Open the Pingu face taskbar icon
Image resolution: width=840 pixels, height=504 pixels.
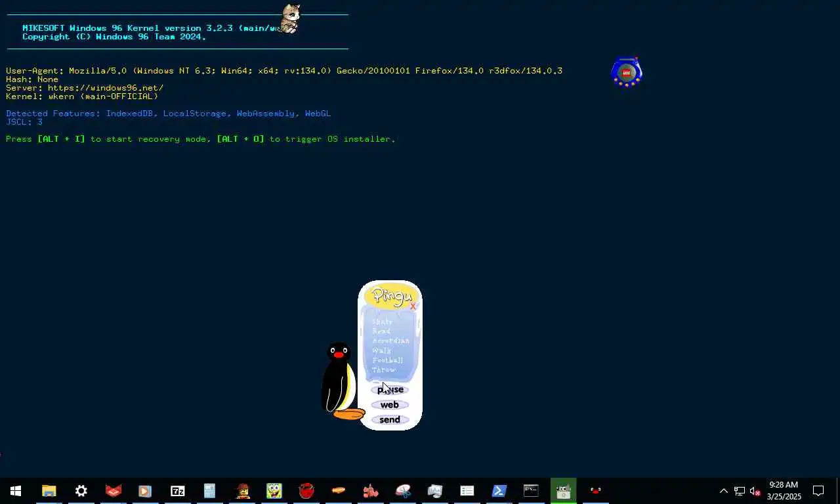tap(596, 491)
